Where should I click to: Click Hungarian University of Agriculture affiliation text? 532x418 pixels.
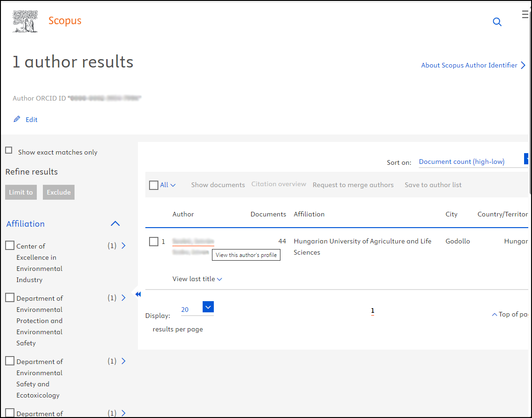[362, 247]
